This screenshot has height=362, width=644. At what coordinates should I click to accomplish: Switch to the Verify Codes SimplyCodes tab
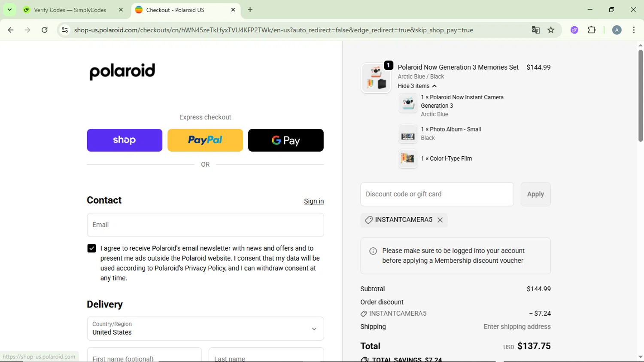(x=70, y=10)
